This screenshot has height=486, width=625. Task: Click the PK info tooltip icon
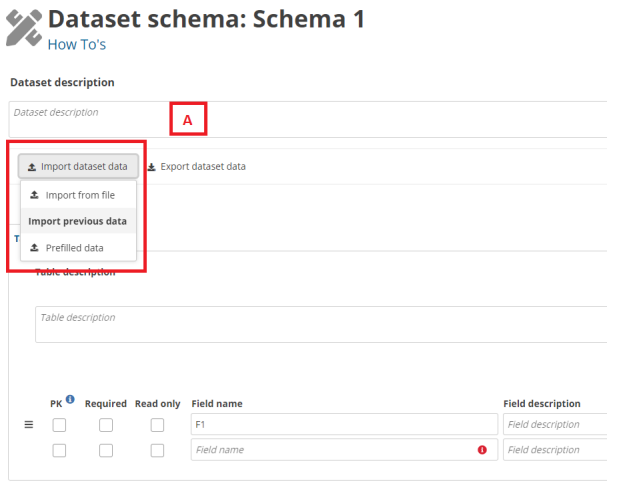click(70, 401)
